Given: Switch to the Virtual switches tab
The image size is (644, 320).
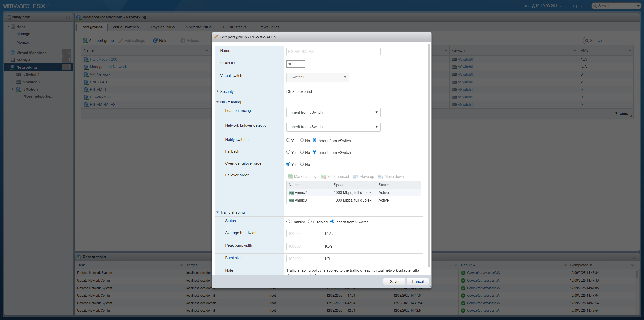Looking at the screenshot, I should tap(126, 27).
